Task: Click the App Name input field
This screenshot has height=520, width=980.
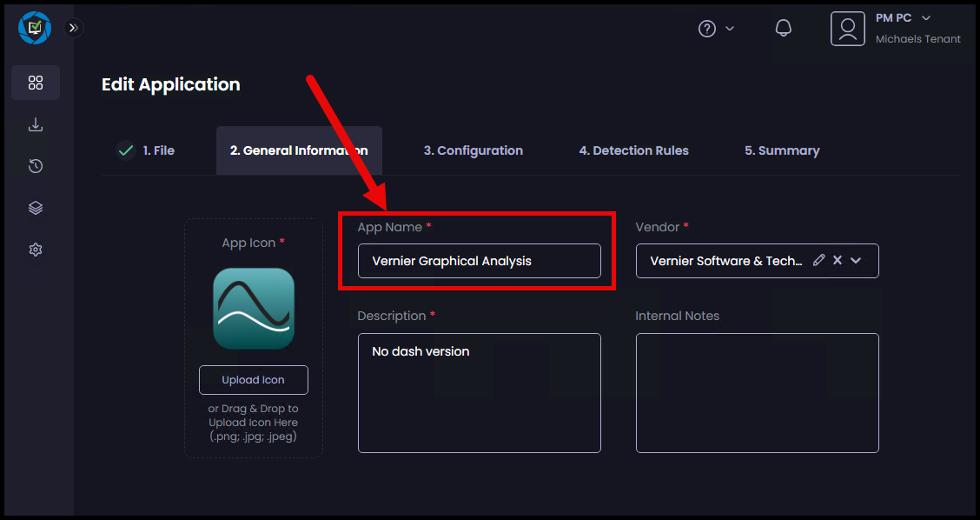Action: click(480, 261)
